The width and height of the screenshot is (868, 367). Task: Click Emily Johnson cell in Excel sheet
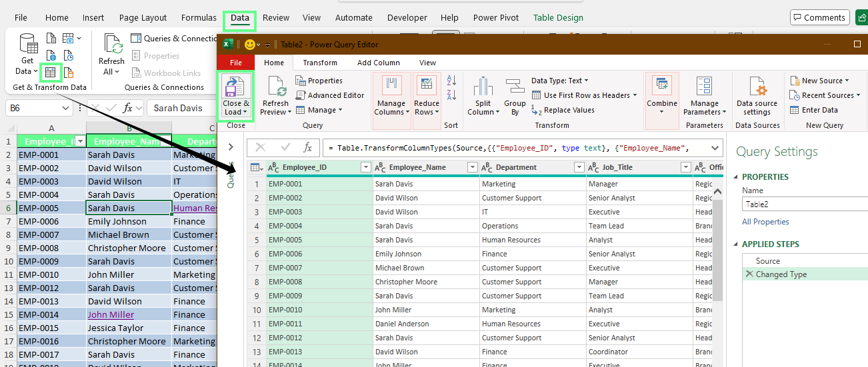(129, 221)
